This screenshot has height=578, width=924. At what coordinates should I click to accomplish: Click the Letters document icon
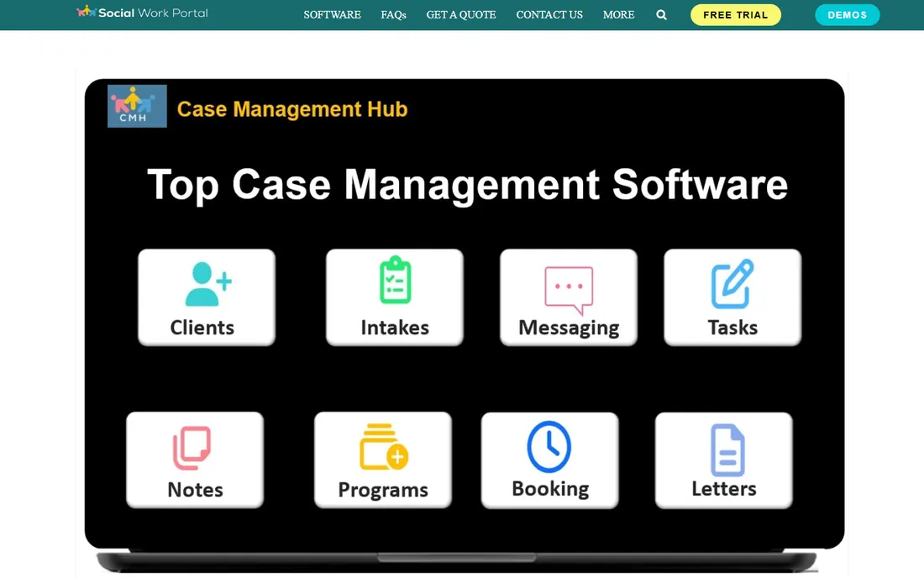point(727,449)
